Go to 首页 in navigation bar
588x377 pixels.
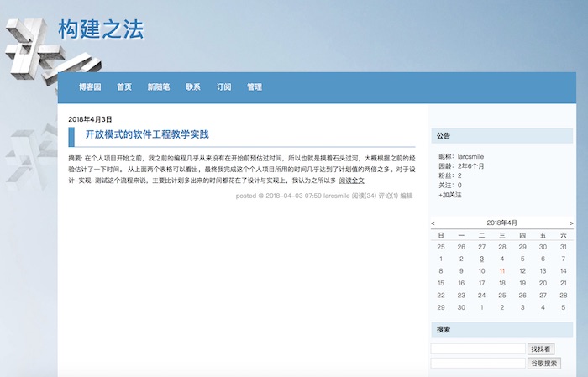pos(124,86)
